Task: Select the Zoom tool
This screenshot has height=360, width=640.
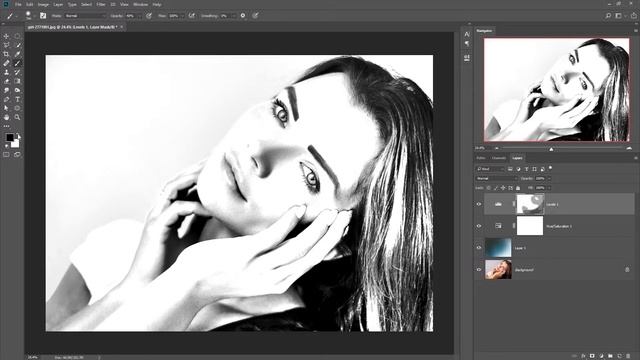Action: tap(18, 117)
